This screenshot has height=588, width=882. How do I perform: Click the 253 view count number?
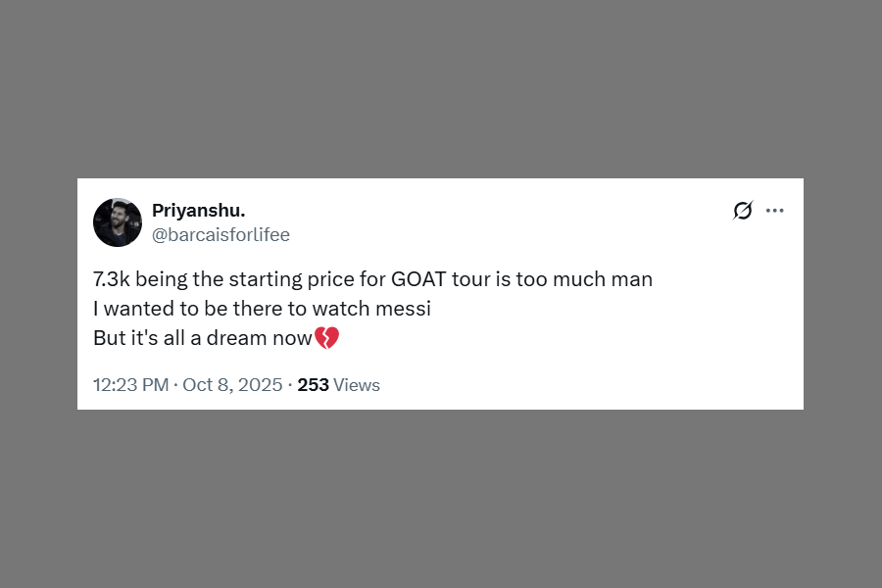click(313, 385)
